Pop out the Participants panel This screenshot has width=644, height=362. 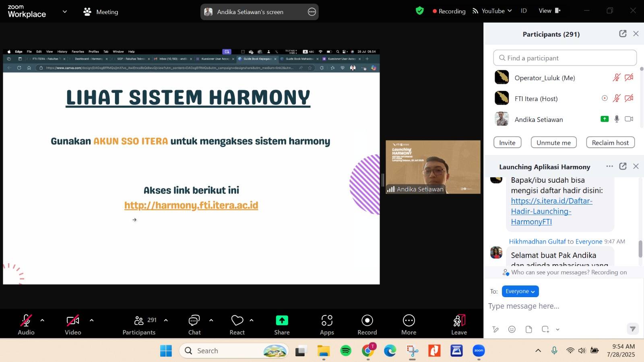(623, 34)
